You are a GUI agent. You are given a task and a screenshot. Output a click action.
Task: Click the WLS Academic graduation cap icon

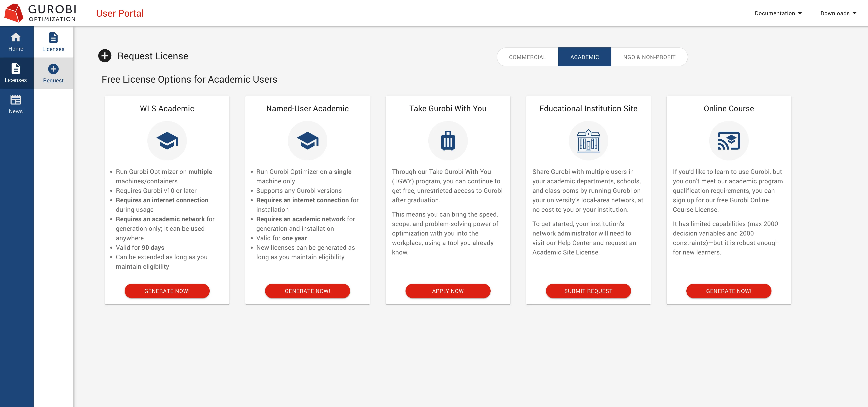pos(167,141)
